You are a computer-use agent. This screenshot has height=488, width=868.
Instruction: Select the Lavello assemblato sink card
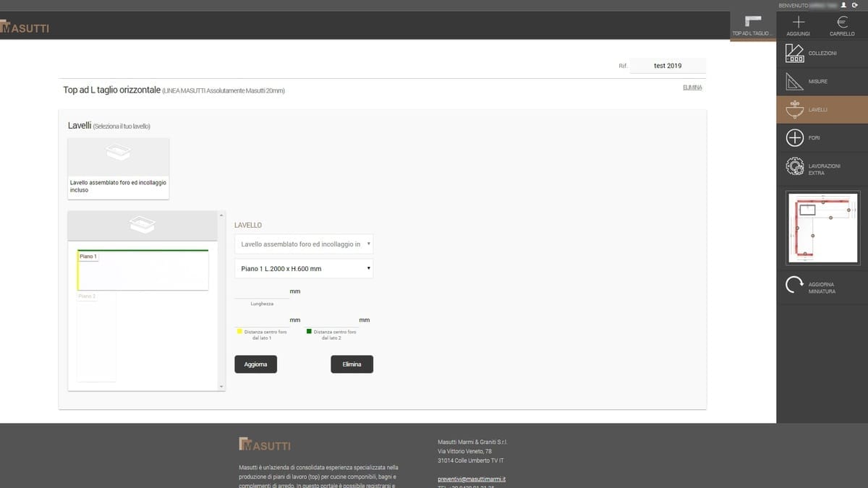point(119,168)
